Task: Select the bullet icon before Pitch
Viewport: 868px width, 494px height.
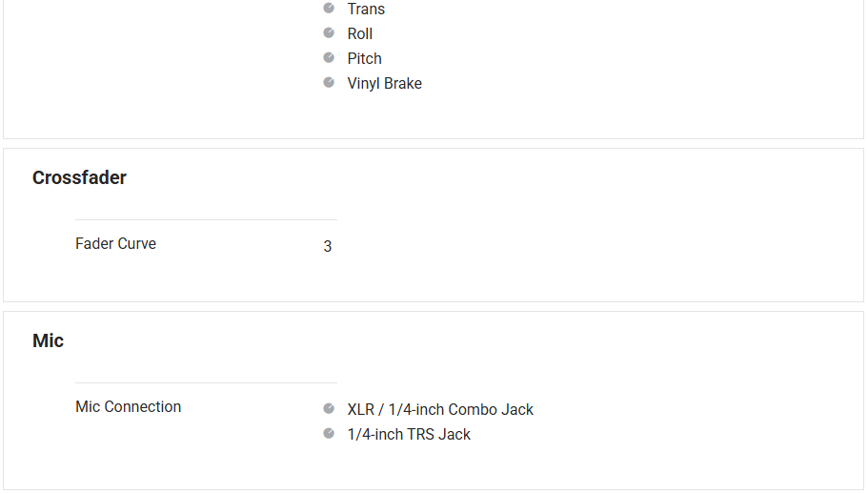Action: click(x=329, y=57)
